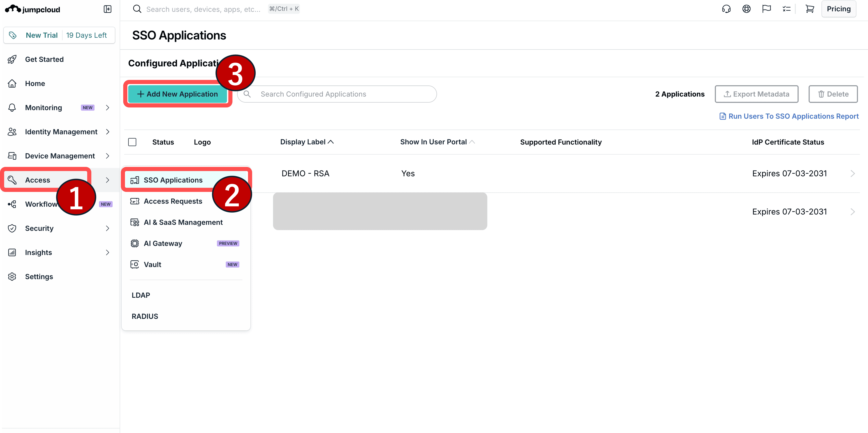The height and width of the screenshot is (433, 868).
Task: Open the DEMO - RSA row chevron
Action: coord(852,174)
